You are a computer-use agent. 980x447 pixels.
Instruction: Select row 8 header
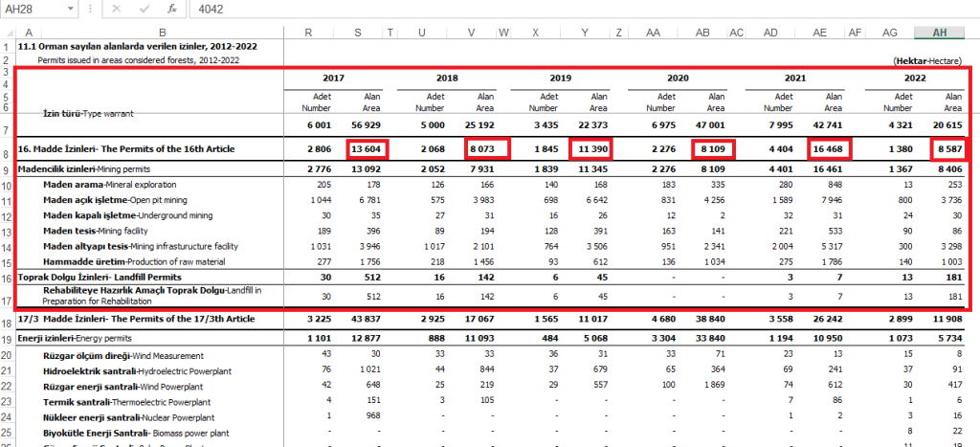(7, 151)
